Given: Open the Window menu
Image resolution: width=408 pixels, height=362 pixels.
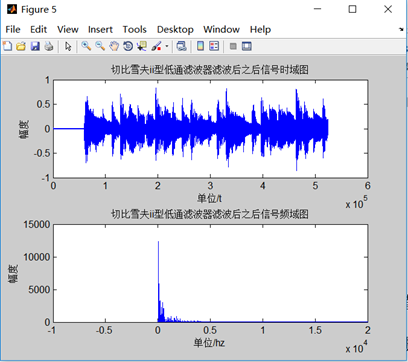Looking at the screenshot, I should [x=221, y=29].
